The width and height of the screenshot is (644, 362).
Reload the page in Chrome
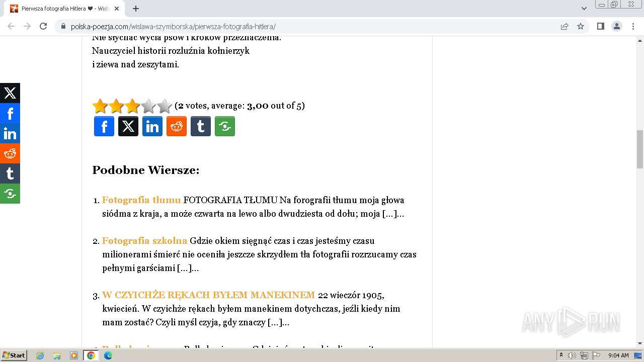(x=43, y=26)
